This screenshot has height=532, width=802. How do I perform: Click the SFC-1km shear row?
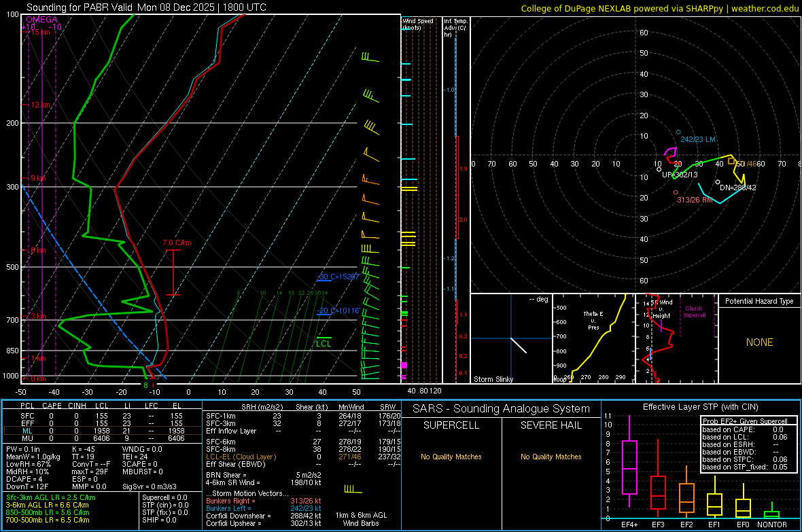pyautogui.click(x=303, y=416)
